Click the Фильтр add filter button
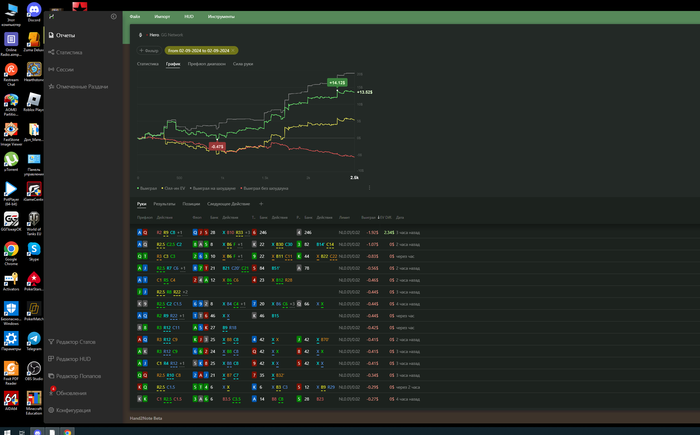The height and width of the screenshot is (435, 700). (x=149, y=50)
